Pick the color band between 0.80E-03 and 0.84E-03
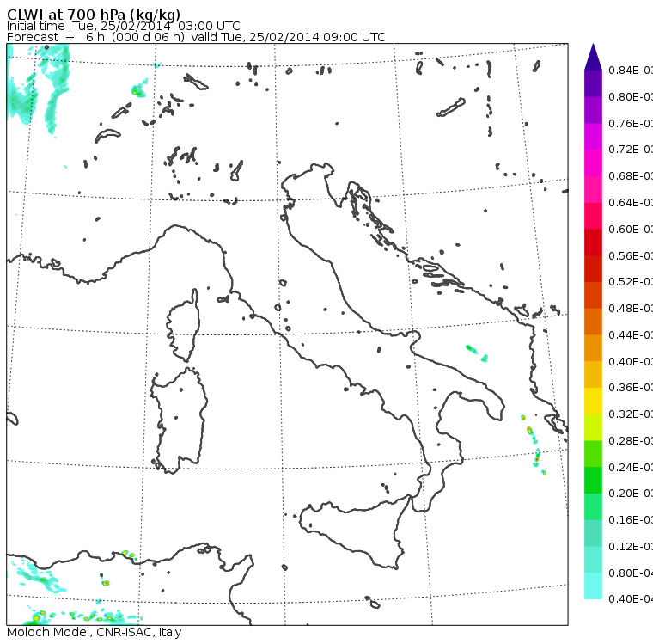 click(593, 83)
